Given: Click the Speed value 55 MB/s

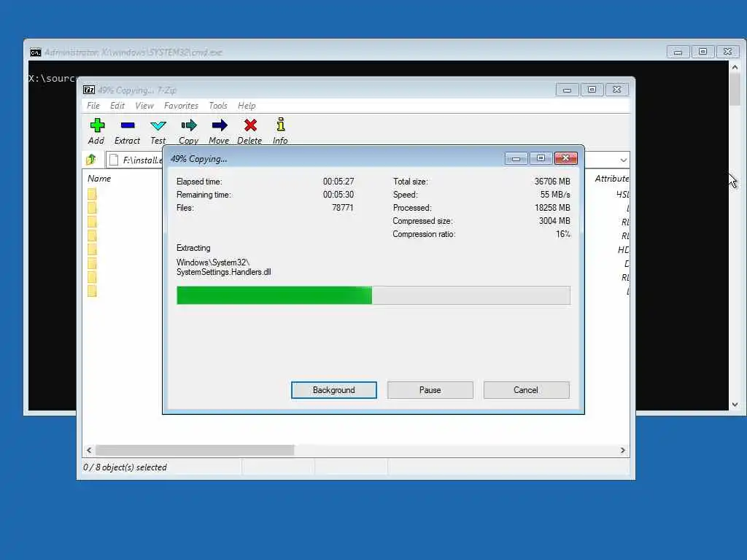Looking at the screenshot, I should pyautogui.click(x=555, y=195).
